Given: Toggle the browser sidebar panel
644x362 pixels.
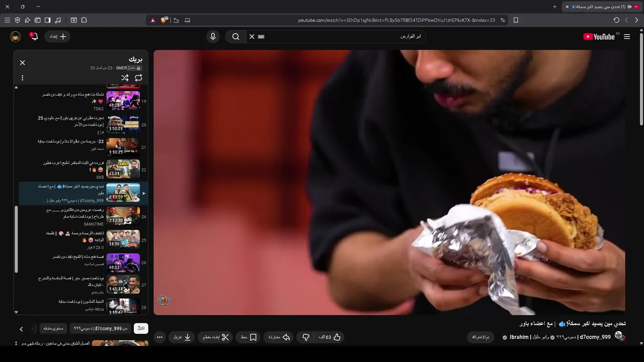Looking at the screenshot, I should tap(47, 20).
